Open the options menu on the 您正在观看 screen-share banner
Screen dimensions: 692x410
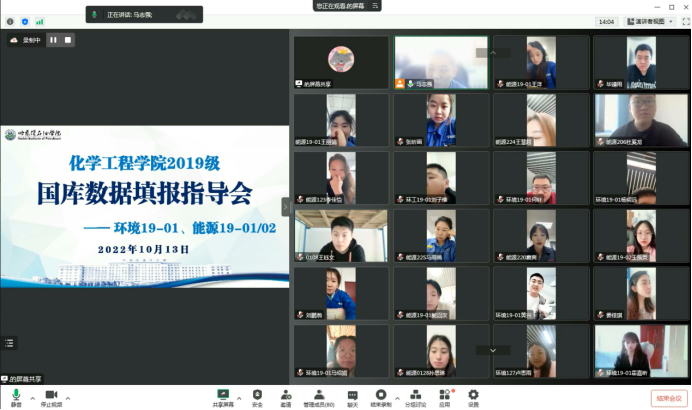[375, 6]
